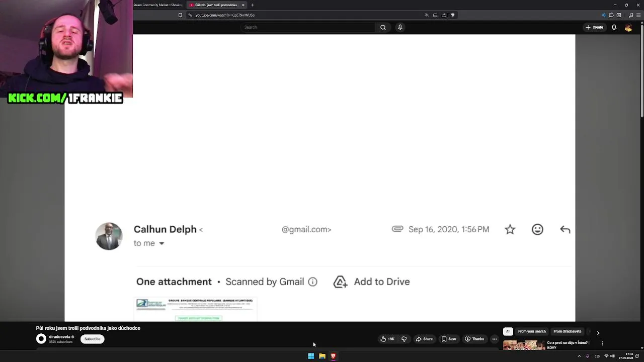Dislike the video
The image size is (644, 362).
(404, 339)
